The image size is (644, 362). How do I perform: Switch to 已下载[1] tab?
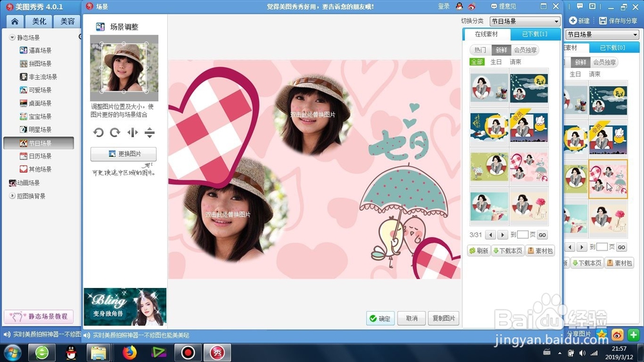click(535, 34)
